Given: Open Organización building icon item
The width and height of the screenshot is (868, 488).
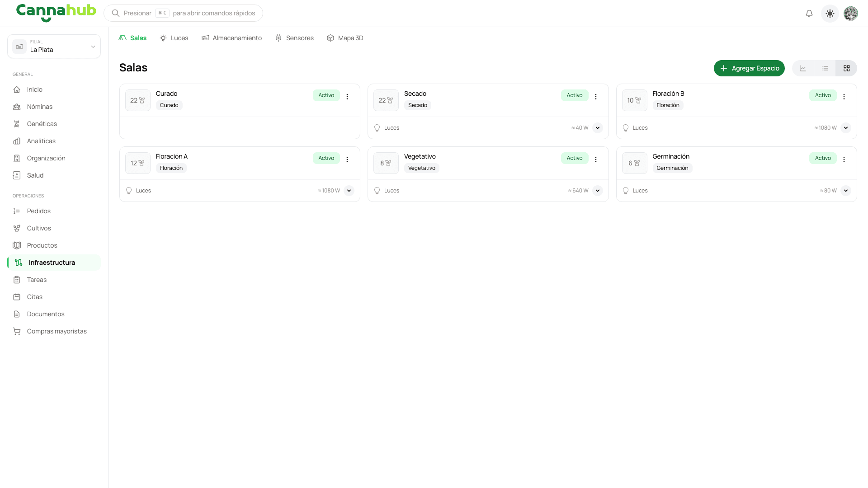Looking at the screenshot, I should 54,158.
